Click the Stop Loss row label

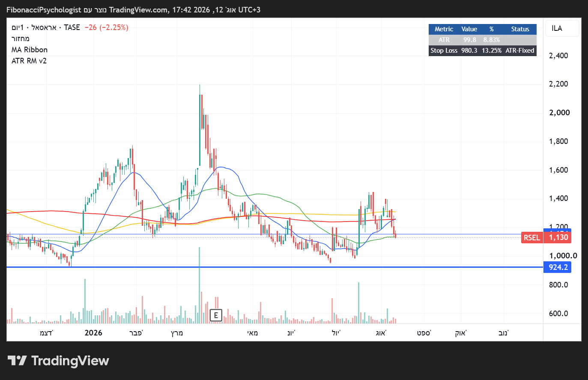tap(444, 51)
